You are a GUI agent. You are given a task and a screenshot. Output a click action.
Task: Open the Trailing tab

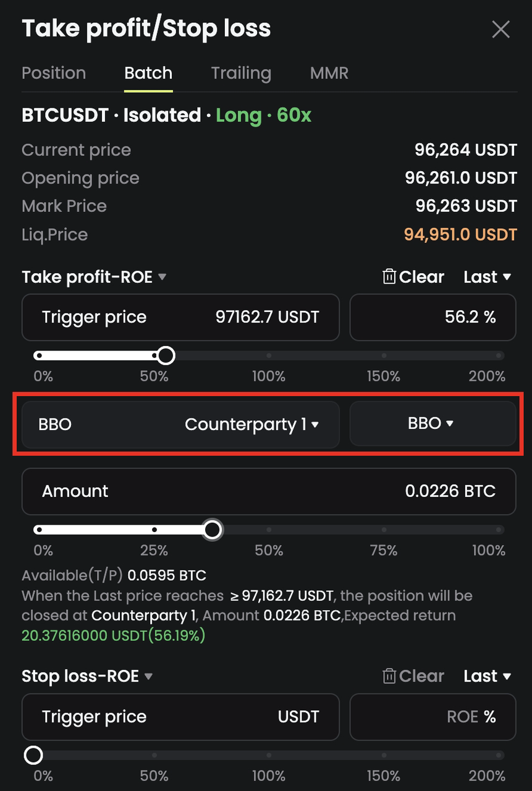click(241, 73)
